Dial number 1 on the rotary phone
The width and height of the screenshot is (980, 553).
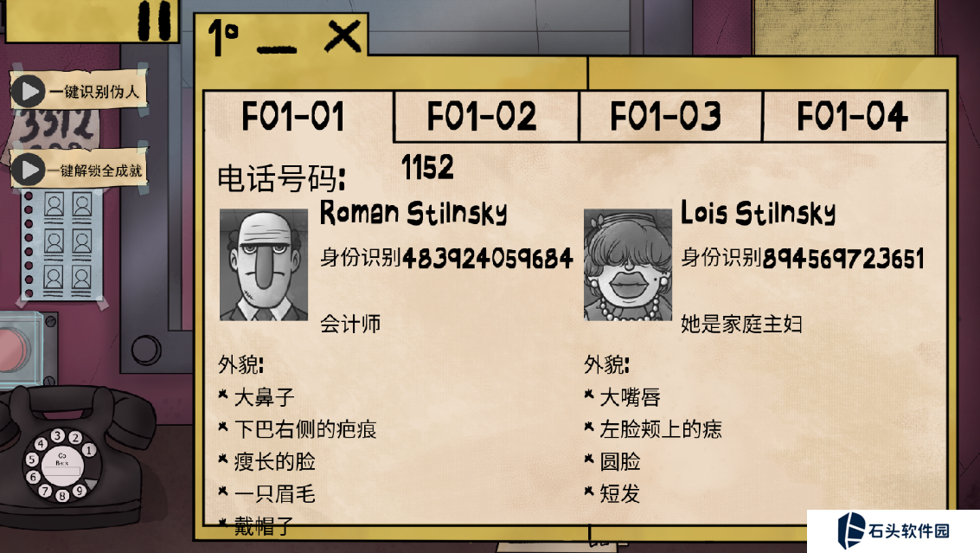[x=88, y=450]
